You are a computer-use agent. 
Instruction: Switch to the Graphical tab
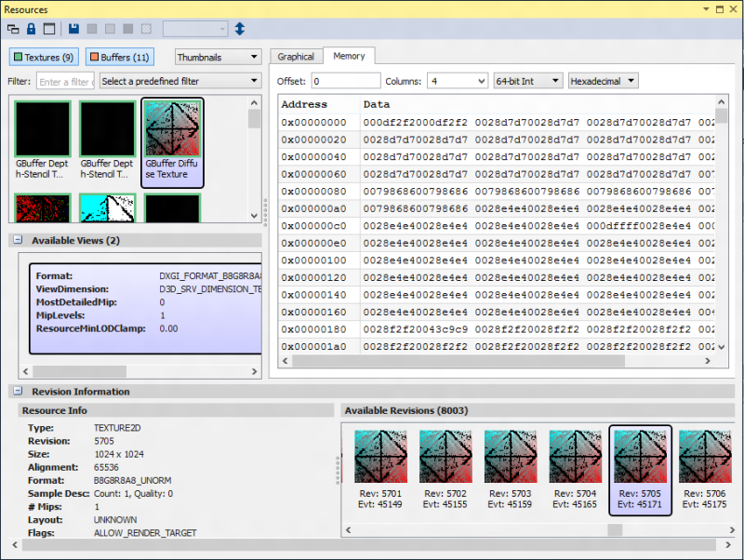[296, 57]
